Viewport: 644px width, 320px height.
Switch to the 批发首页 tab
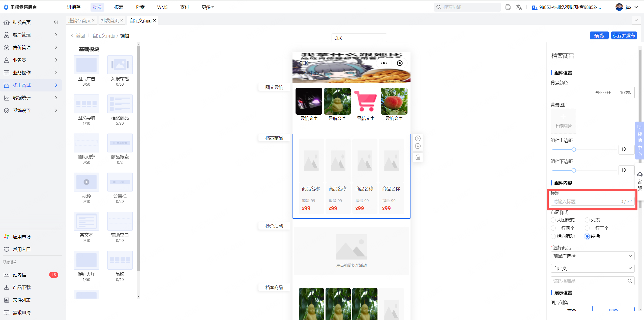(x=110, y=20)
